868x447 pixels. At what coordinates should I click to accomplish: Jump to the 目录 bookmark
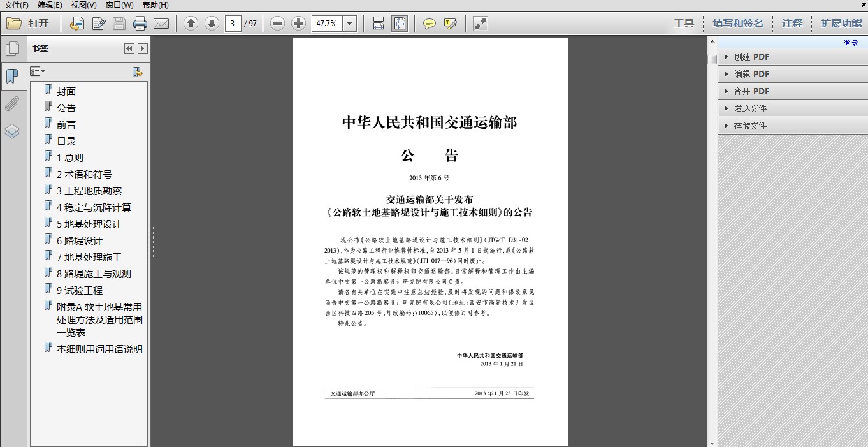[66, 141]
